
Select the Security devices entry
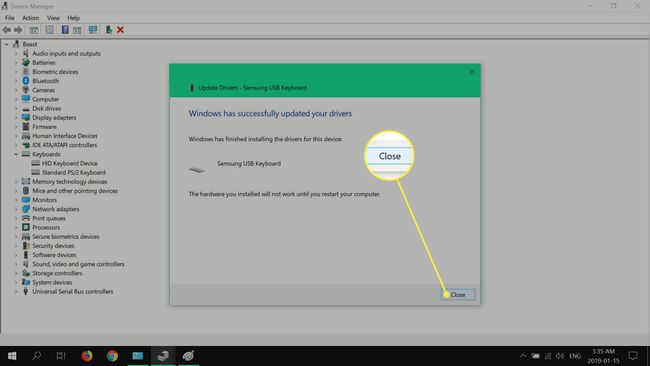click(53, 245)
